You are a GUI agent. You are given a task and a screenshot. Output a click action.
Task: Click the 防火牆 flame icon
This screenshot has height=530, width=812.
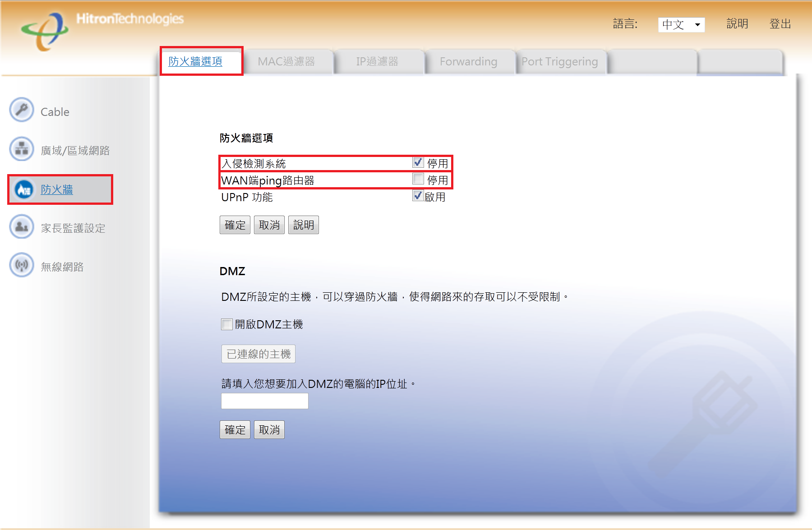[x=23, y=189]
